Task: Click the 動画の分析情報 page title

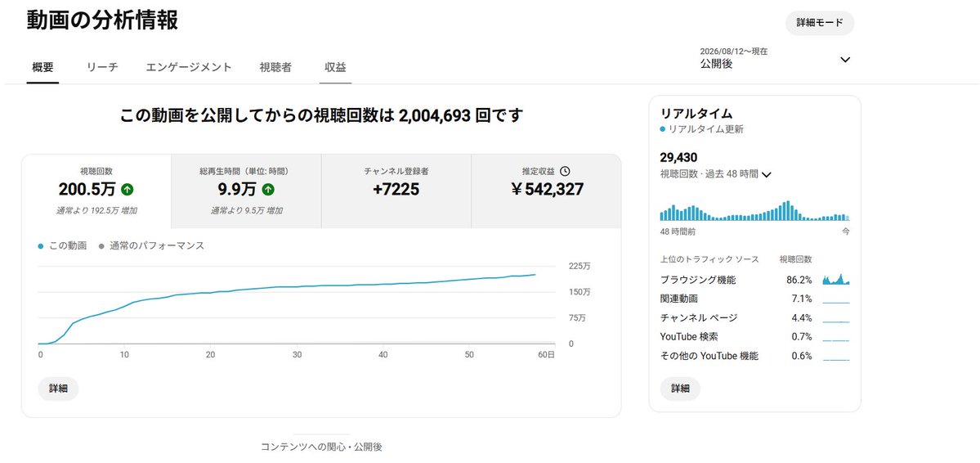Action: (x=102, y=20)
